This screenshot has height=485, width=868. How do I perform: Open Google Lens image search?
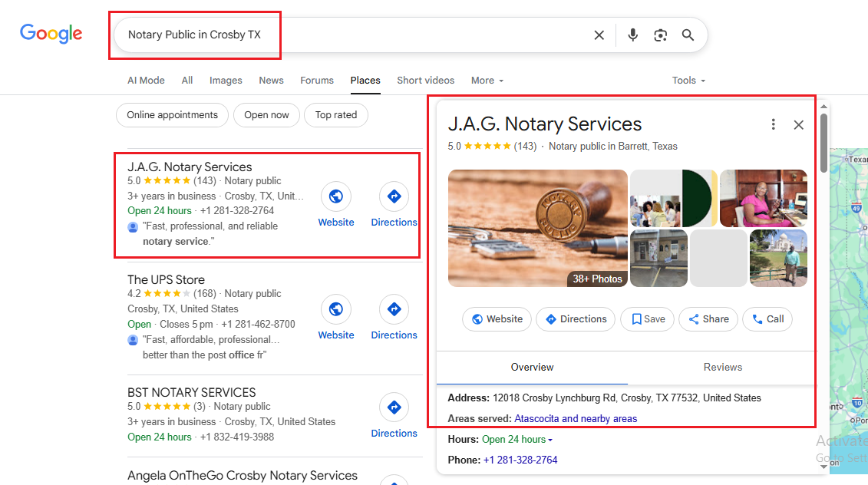pos(660,35)
